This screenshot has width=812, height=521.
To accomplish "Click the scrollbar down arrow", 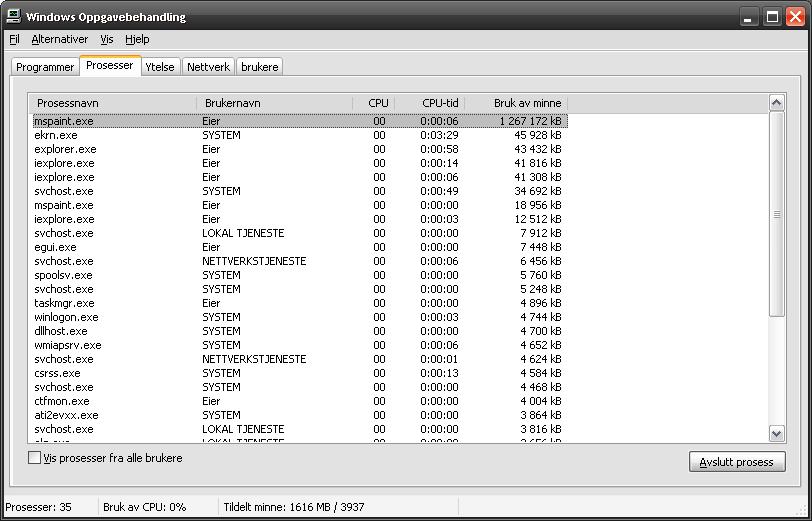I will (776, 433).
